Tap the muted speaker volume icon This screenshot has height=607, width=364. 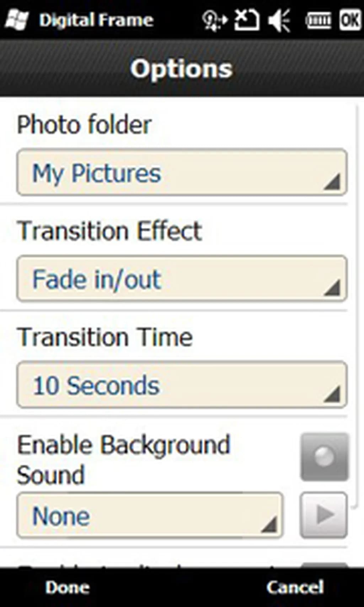point(279,20)
